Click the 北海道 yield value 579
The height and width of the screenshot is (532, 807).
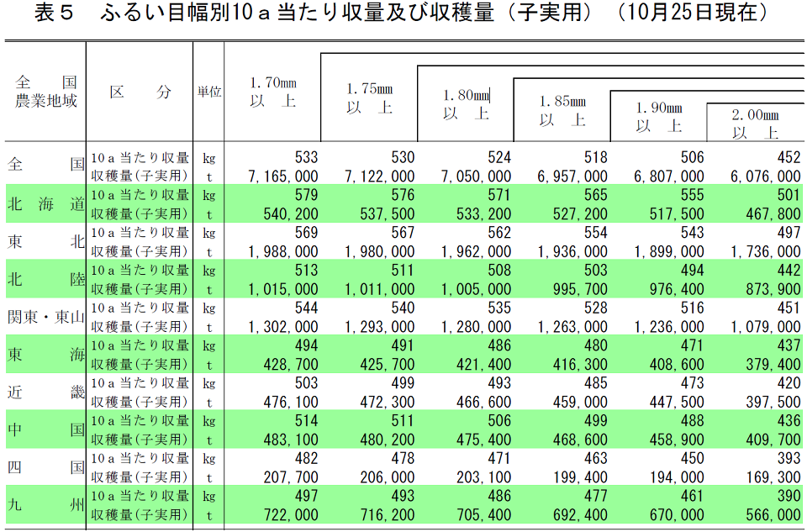[x=306, y=195]
